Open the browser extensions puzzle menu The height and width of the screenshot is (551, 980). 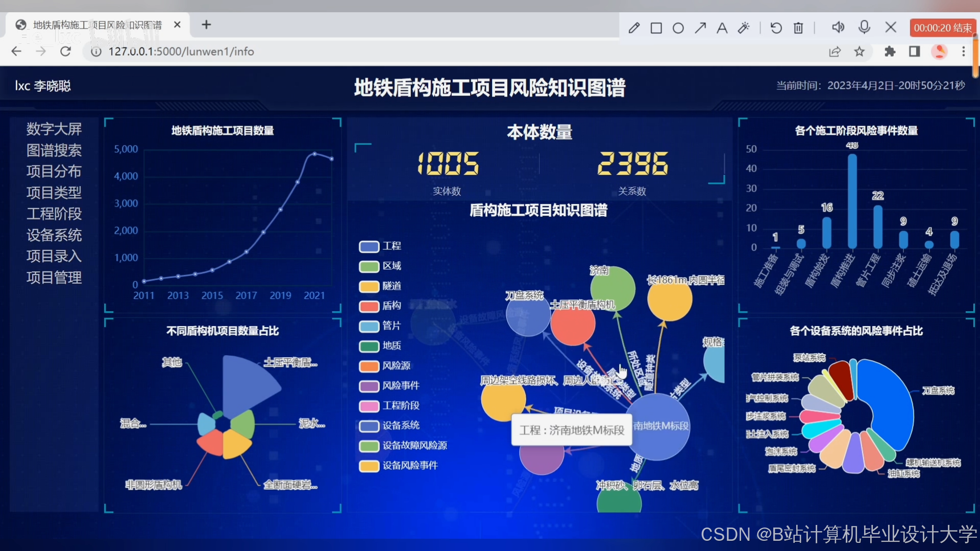tap(890, 52)
